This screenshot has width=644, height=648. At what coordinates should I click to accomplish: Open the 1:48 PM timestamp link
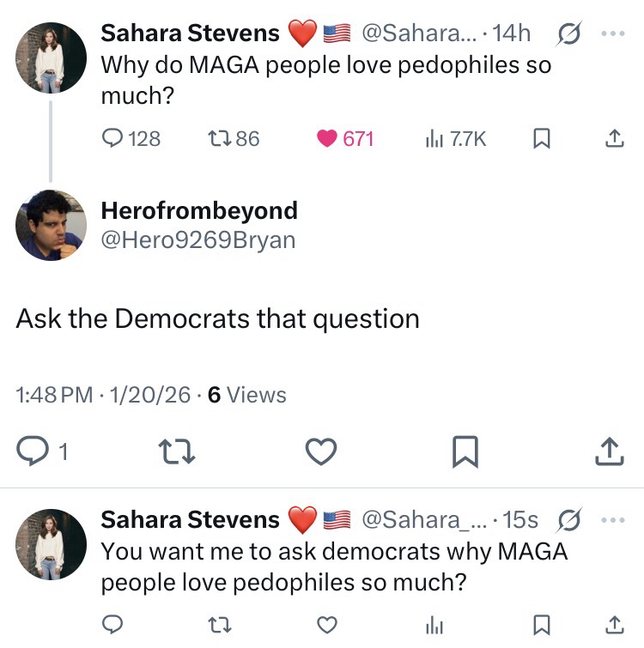coord(54,395)
